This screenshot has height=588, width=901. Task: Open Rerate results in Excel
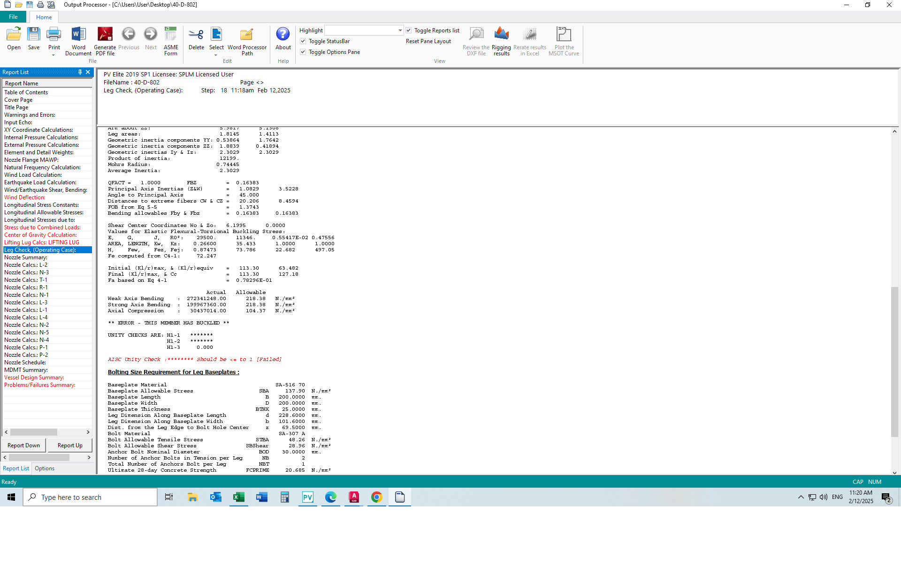(x=530, y=41)
